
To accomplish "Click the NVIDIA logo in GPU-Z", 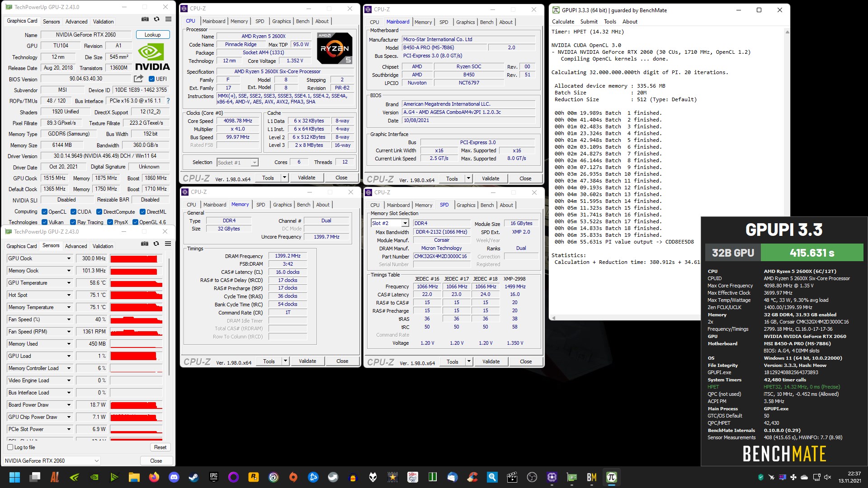I will [x=152, y=57].
